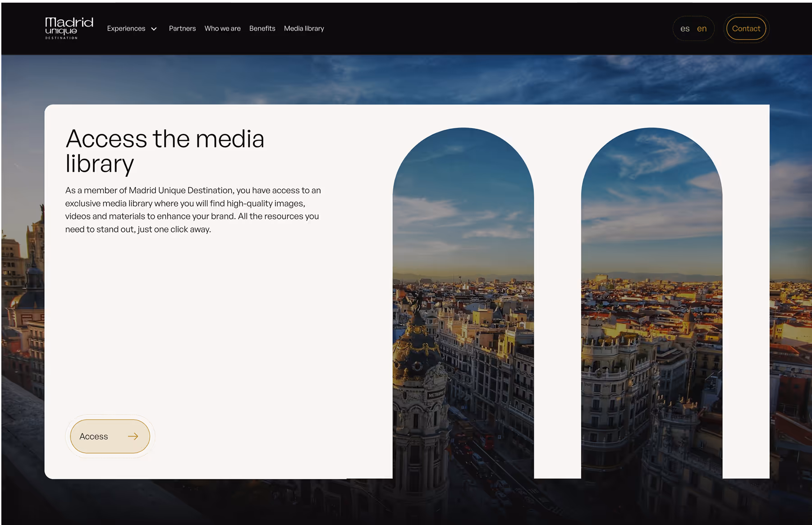Click the Access button
812x525 pixels.
coord(110,436)
